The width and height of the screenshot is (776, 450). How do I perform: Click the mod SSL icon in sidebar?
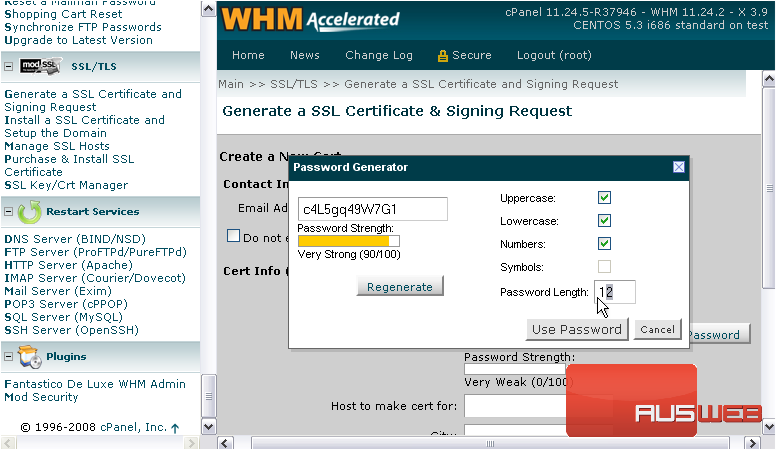point(41,65)
